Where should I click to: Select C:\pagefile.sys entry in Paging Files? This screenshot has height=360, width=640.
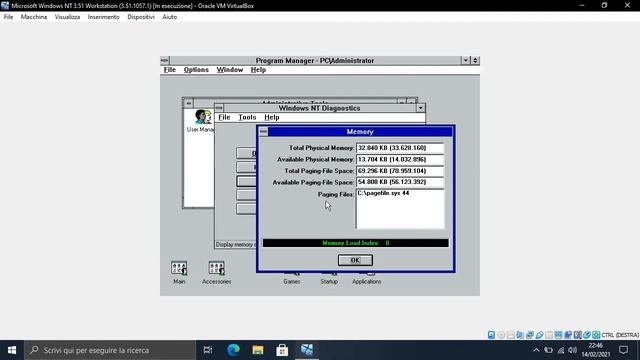383,193
